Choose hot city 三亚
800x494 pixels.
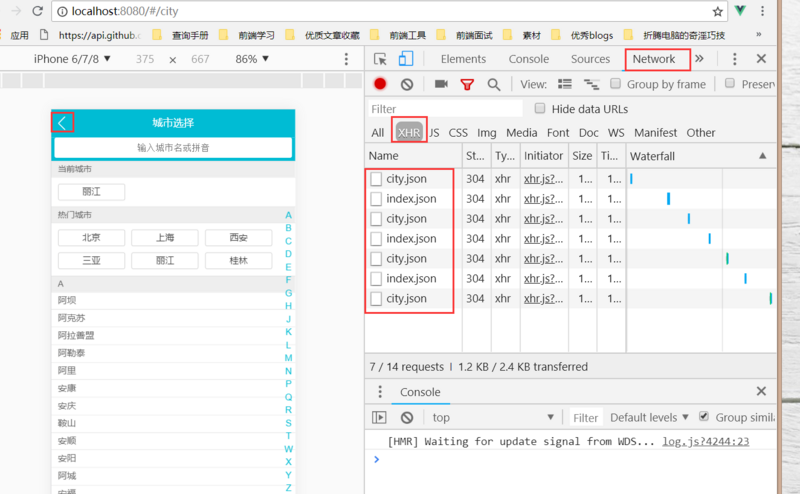(x=91, y=261)
